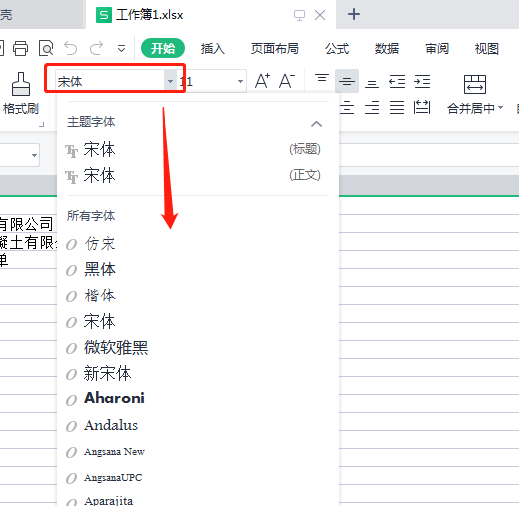Open the 审阅 ribbon tab
The image size is (519, 506).
pos(437,49)
